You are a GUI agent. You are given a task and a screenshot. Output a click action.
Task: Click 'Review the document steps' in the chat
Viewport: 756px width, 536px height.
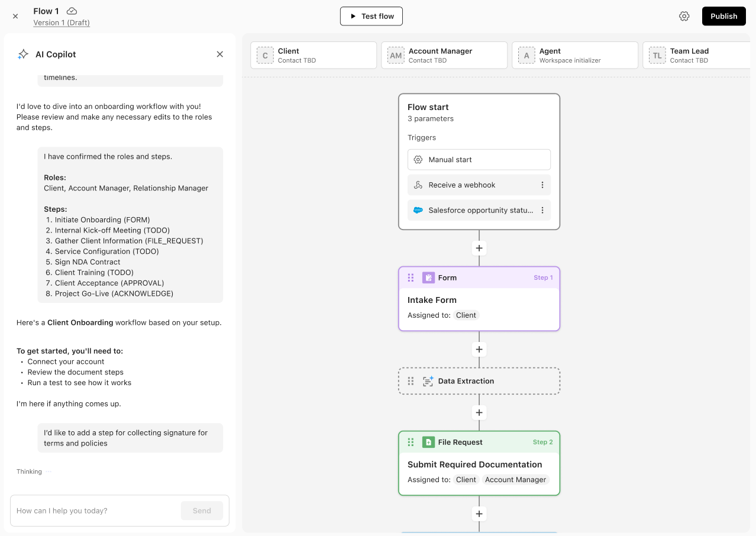point(76,372)
